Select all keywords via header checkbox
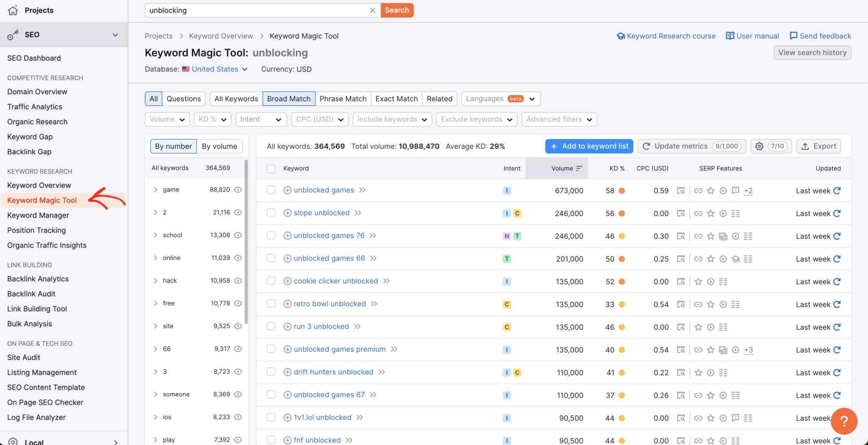Screen dimensions: 868x445 coord(271,168)
